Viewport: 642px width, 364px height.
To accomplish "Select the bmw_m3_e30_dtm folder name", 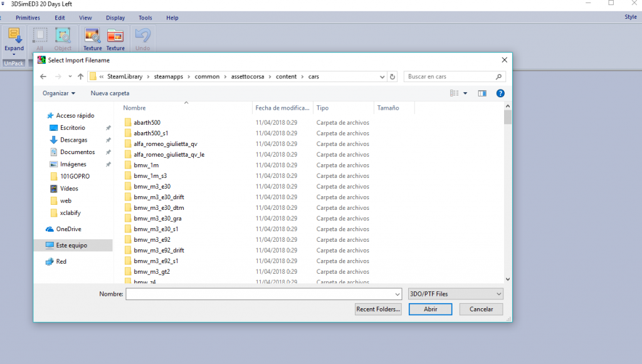I will [x=159, y=208].
